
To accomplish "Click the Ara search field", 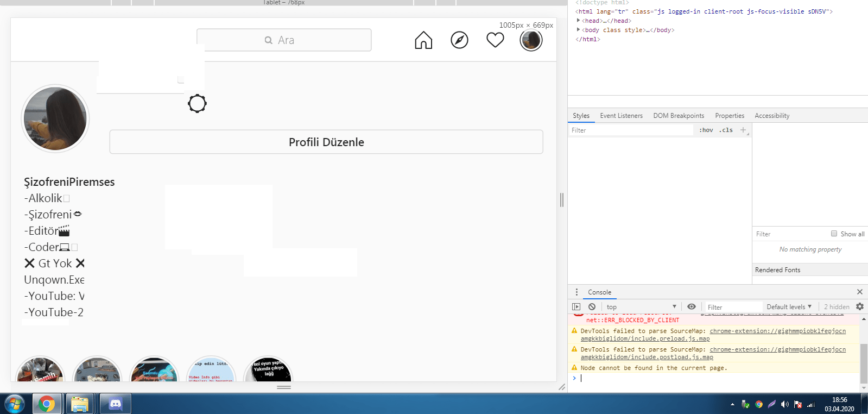I will (284, 40).
